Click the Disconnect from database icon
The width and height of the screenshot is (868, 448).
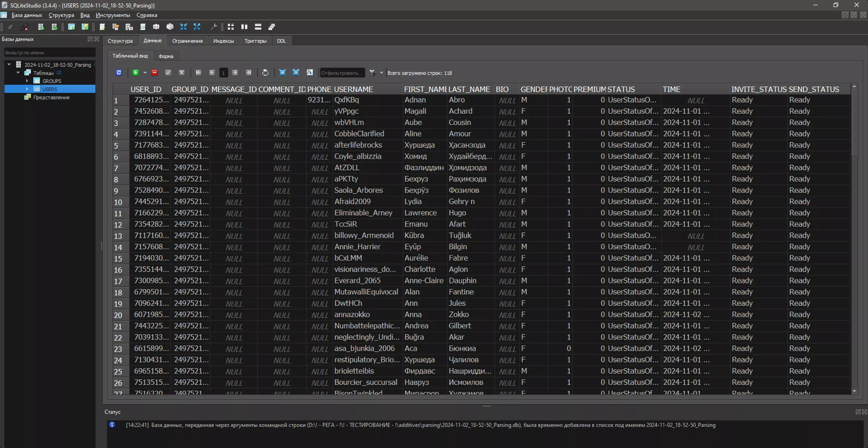pos(24,27)
